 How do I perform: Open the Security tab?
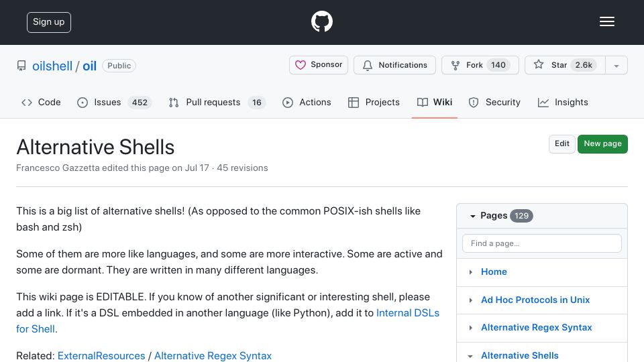point(494,102)
